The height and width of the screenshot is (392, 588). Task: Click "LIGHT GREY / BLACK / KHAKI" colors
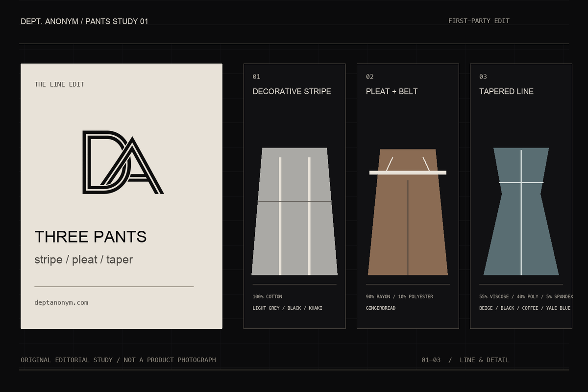pos(288,308)
